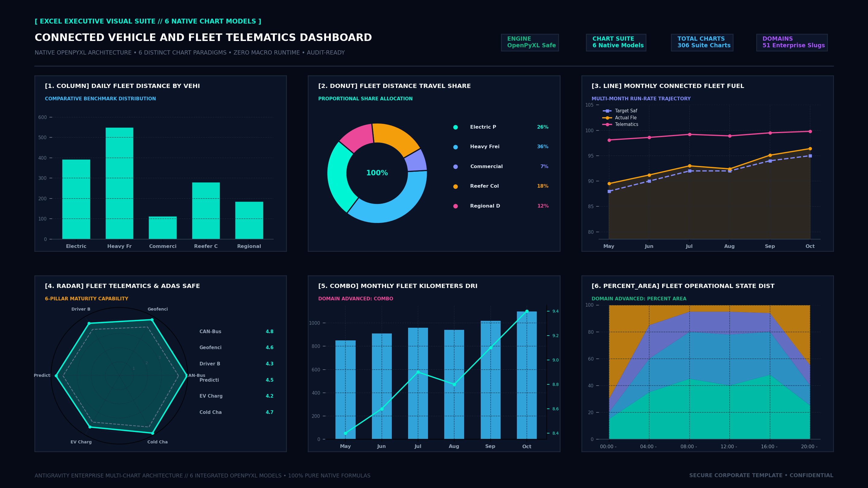
Task: Click DOMAIN ADVANCED: COMBO subtitle
Action: [x=356, y=299]
